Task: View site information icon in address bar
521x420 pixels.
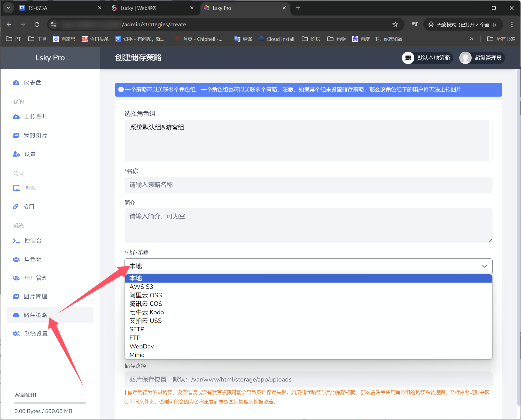Action: [53, 25]
